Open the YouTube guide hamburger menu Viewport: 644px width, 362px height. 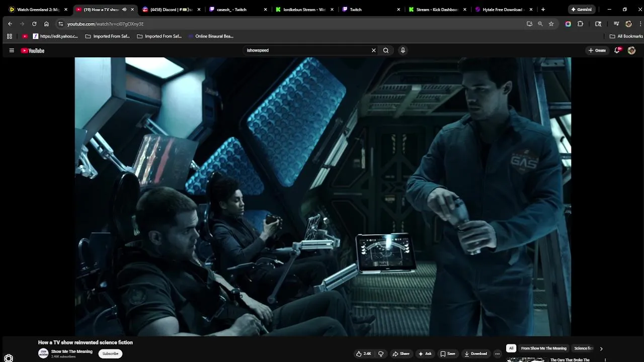point(12,50)
